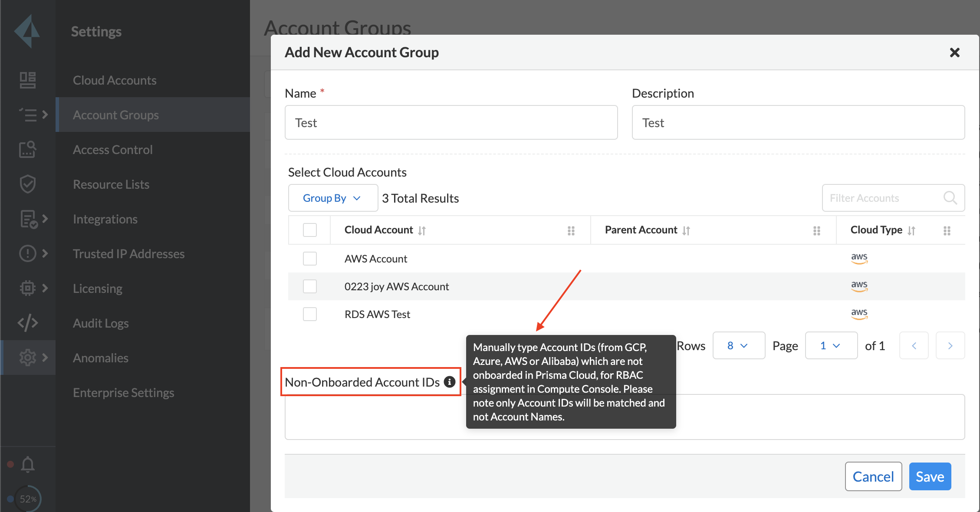This screenshot has height=512, width=980.
Task: Click the info icon beside Non-Onboarded Account IDs
Action: pos(450,382)
